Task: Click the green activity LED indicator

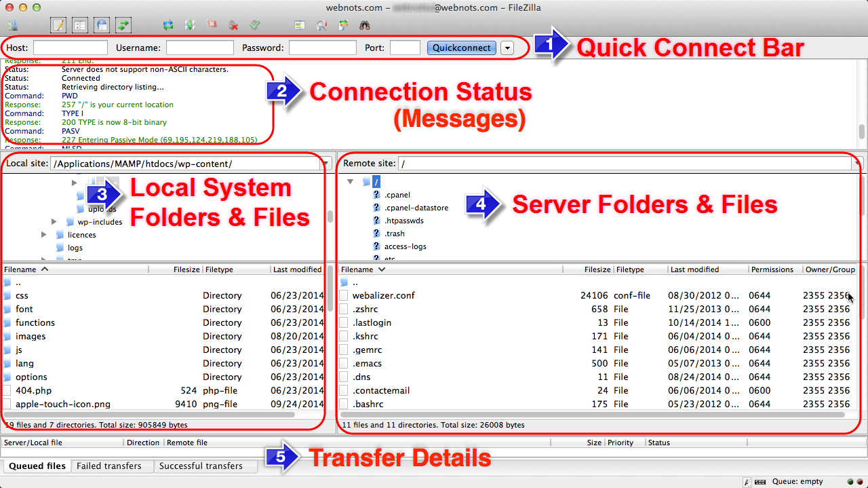Action: [x=852, y=482]
